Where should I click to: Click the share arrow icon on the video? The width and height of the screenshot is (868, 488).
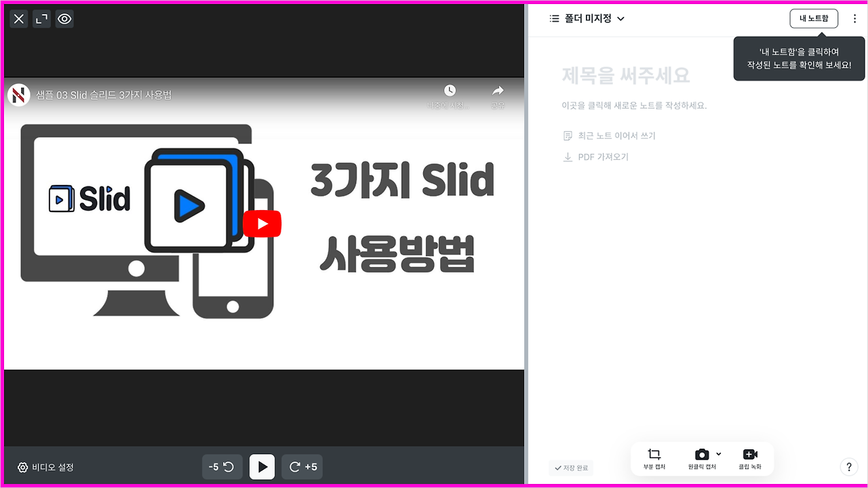point(498,90)
